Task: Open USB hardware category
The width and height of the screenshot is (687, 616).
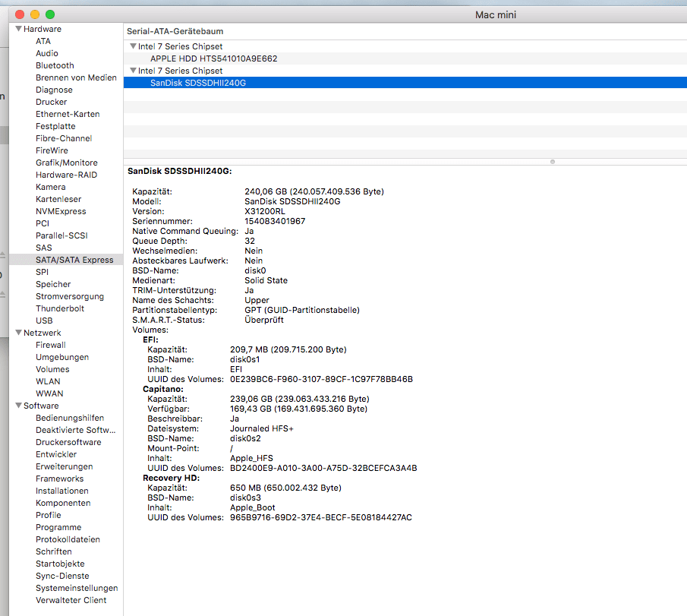Action: coord(44,321)
